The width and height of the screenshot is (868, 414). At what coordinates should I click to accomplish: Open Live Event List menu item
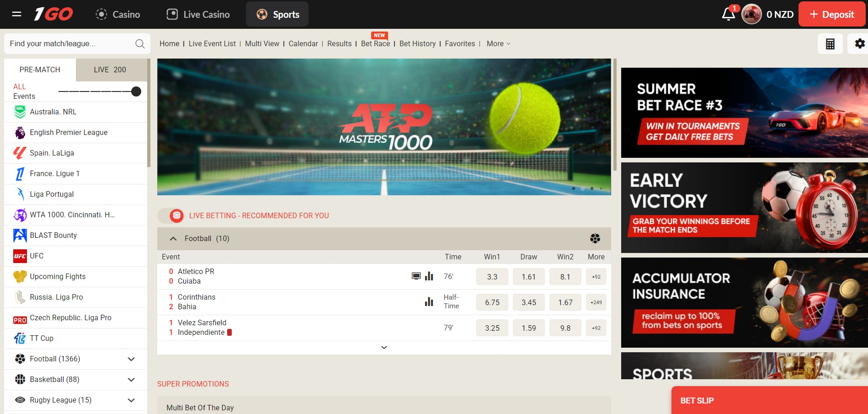point(212,44)
